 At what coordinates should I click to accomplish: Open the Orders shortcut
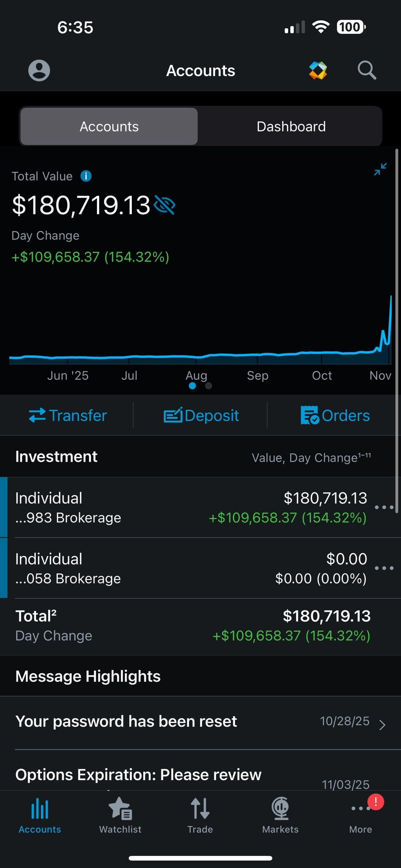pos(335,415)
